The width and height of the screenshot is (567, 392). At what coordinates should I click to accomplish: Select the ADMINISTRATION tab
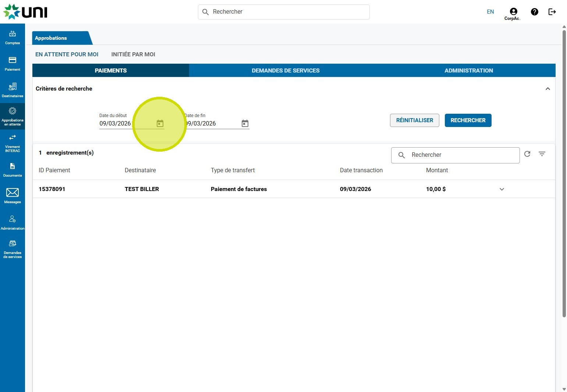point(469,70)
